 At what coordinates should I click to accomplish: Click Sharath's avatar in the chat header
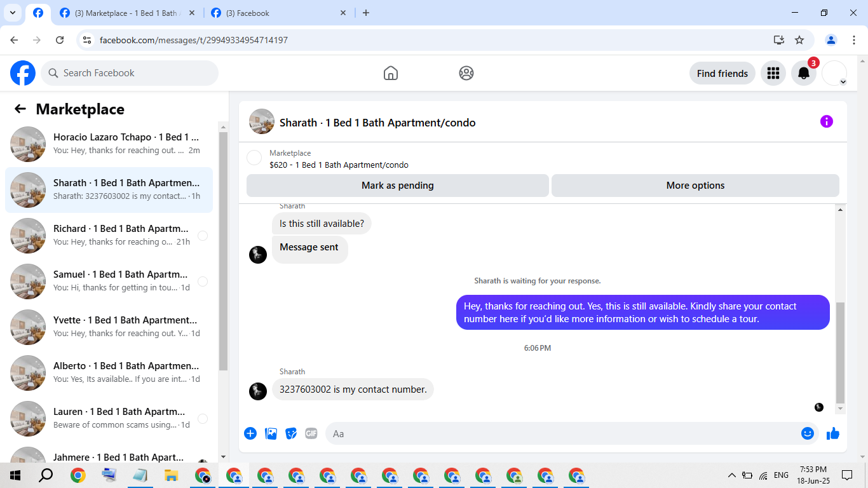click(x=262, y=121)
